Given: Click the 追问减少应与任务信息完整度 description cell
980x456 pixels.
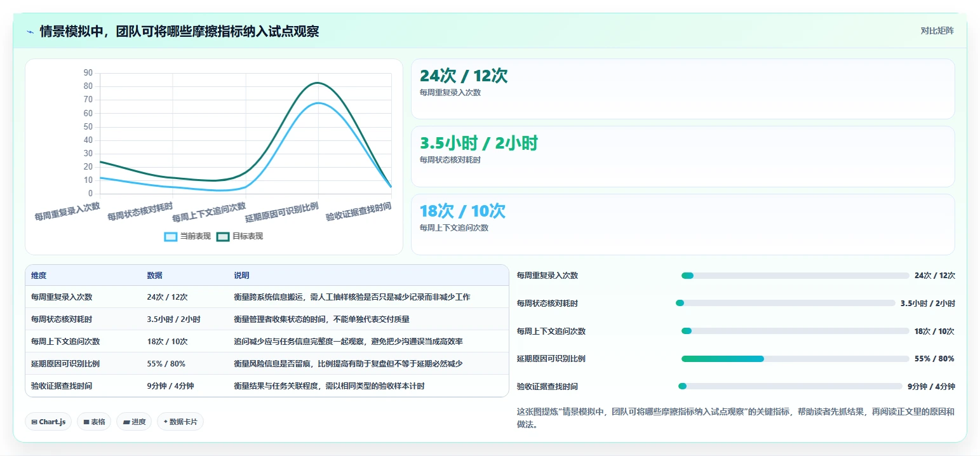Looking at the screenshot, I should [348, 342].
